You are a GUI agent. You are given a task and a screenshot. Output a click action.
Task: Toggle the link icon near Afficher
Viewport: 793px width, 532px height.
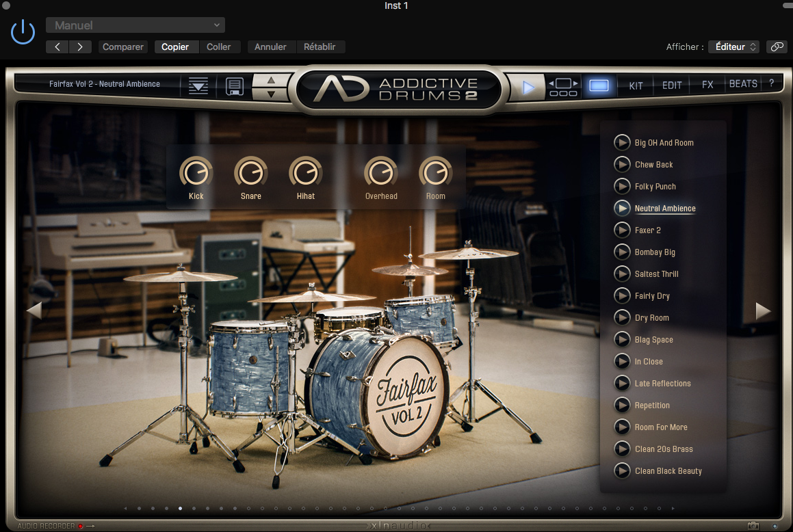[777, 46]
